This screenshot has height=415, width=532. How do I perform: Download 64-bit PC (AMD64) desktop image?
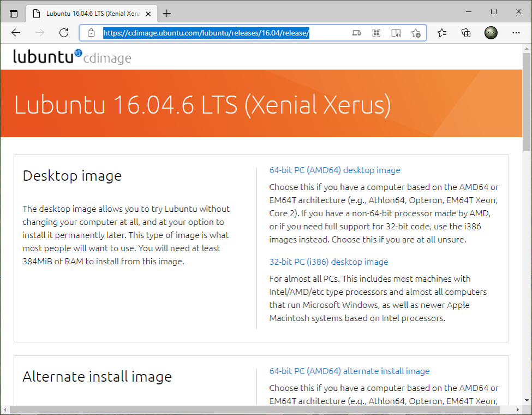point(335,170)
